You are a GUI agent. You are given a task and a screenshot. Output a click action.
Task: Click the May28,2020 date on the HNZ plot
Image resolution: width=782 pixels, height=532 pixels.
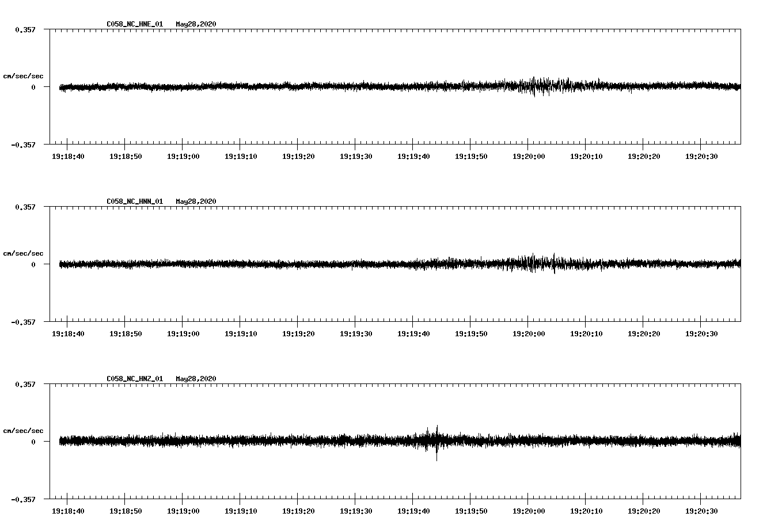196,379
